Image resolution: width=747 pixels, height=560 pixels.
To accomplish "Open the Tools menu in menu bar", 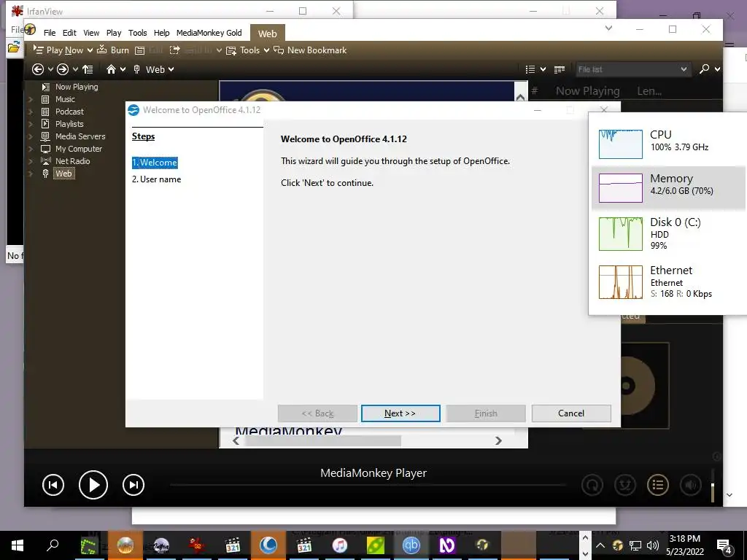I will coord(137,33).
